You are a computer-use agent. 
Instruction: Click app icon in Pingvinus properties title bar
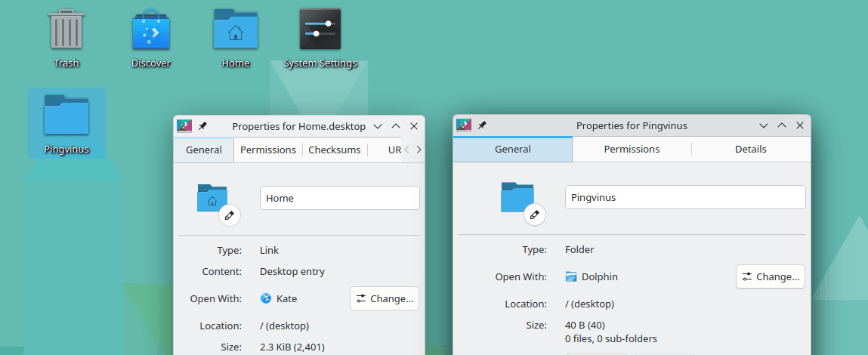(464, 125)
